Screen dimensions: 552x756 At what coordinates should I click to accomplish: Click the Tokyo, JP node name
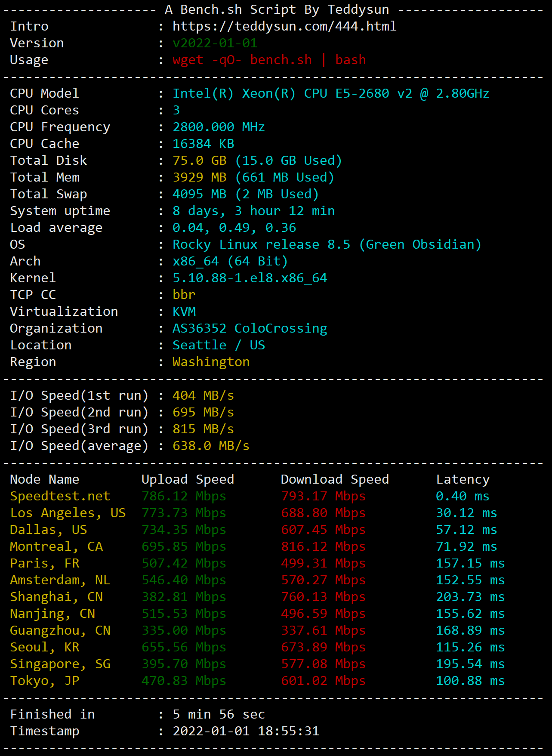(x=45, y=681)
